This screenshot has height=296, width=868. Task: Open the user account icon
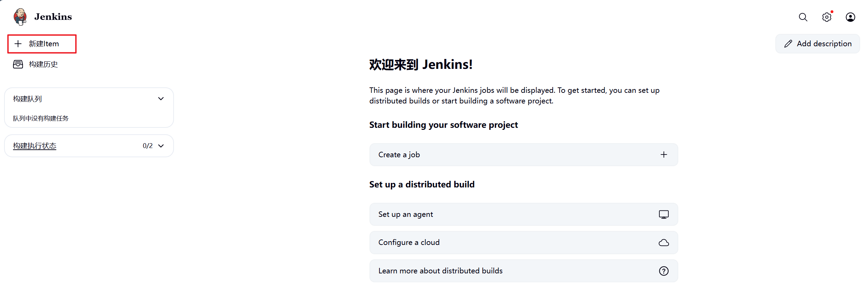[850, 17]
